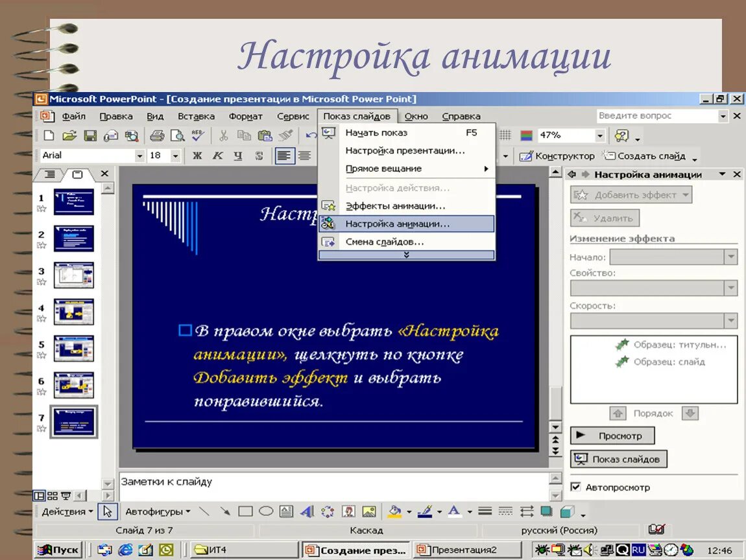This screenshot has height=560, width=746.
Task: Open the Скорость dropdown
Action: (731, 320)
